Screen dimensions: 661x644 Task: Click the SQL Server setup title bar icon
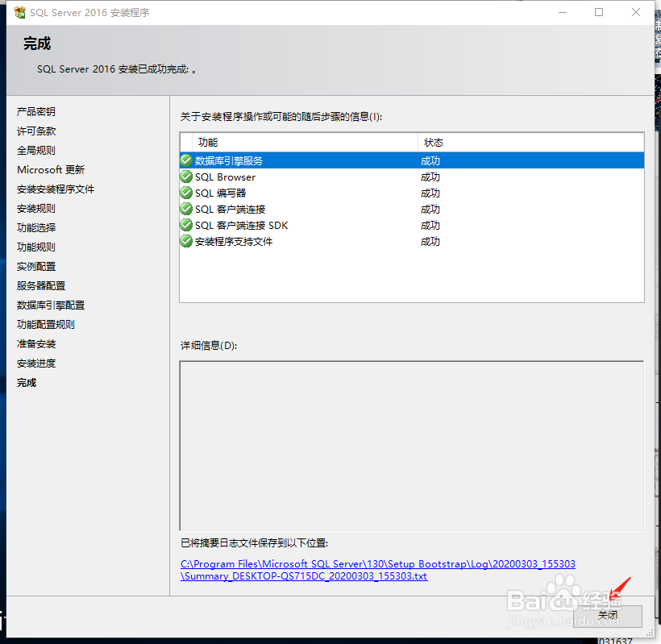pos(19,13)
